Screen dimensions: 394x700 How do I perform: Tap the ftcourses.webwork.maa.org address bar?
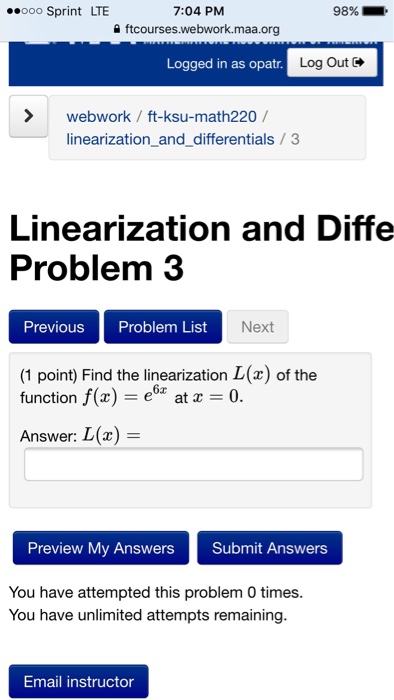[x=197, y=29]
